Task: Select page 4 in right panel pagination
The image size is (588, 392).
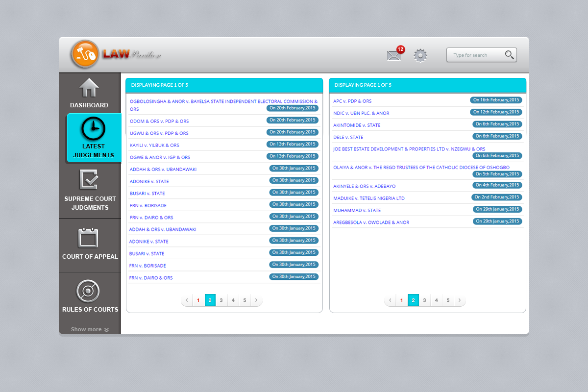Action: pos(437,300)
